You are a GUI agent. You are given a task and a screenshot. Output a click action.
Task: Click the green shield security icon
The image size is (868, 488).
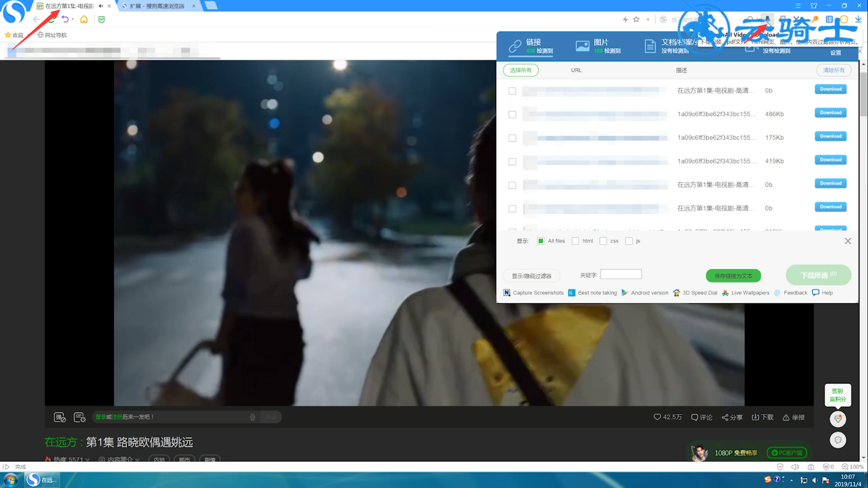coord(101,19)
